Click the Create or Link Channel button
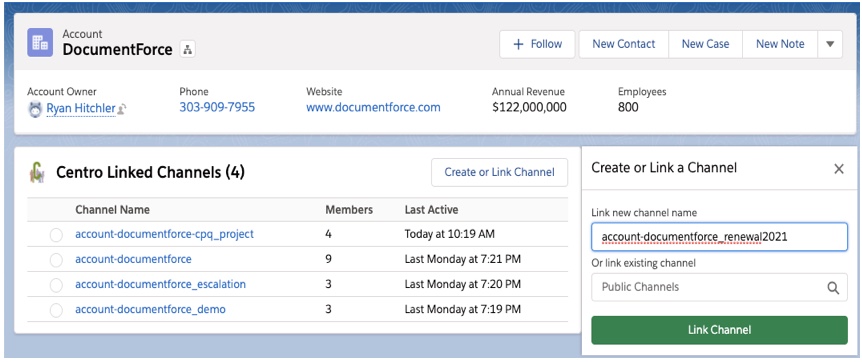Viewport: 862px width, 362px height. (x=499, y=172)
